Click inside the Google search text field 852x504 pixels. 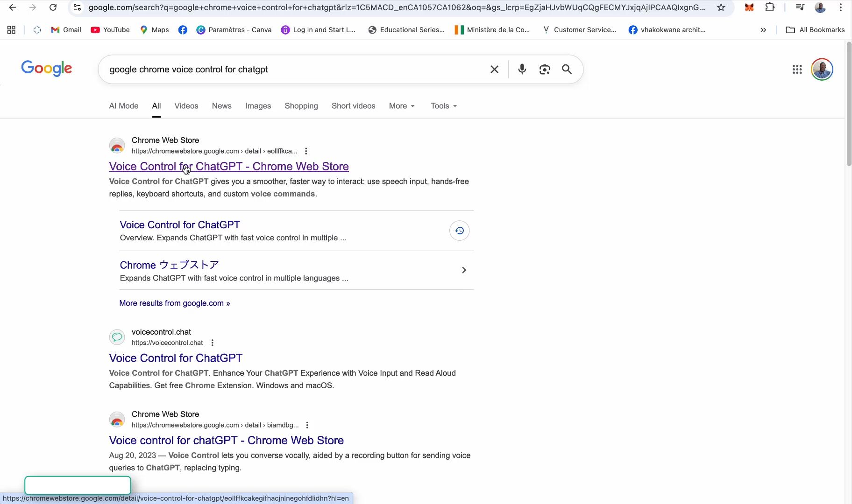(294, 70)
